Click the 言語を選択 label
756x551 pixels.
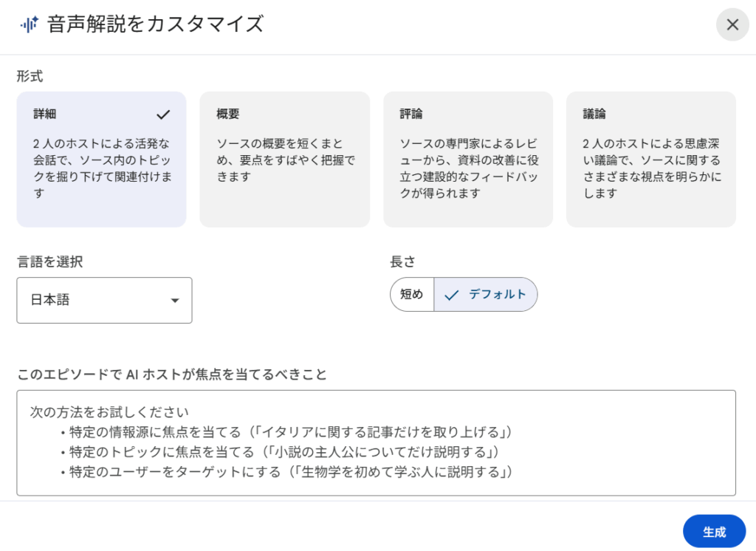(x=49, y=261)
